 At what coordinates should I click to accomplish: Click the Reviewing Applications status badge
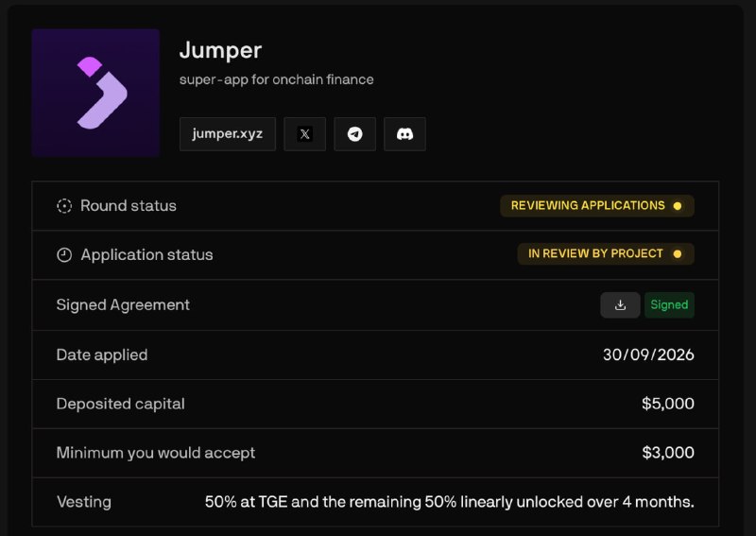pyautogui.click(x=597, y=206)
